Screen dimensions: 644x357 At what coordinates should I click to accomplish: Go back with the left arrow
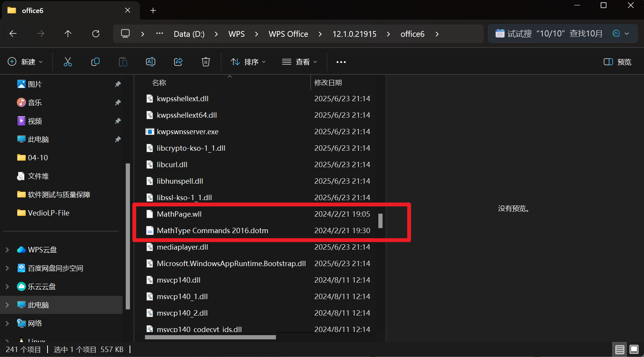click(13, 34)
